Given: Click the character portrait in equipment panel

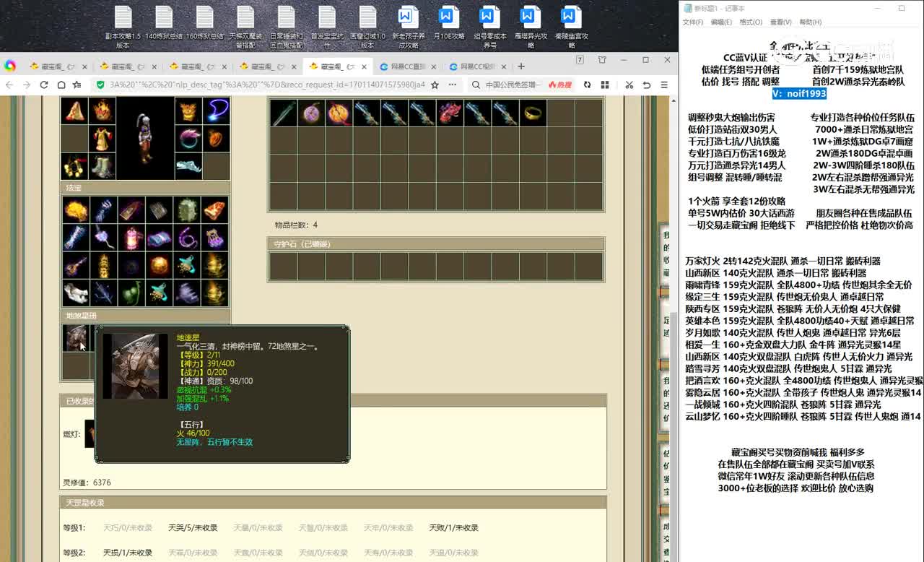Looking at the screenshot, I should 145,139.
